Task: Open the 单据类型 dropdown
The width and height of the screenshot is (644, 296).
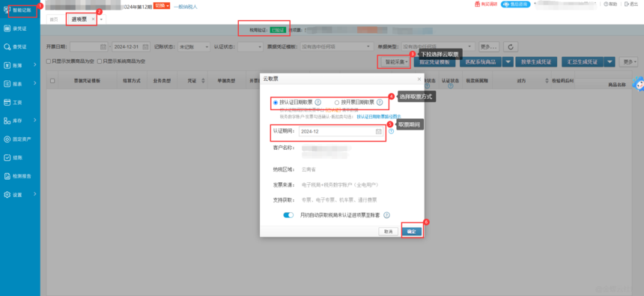Action: (x=438, y=47)
